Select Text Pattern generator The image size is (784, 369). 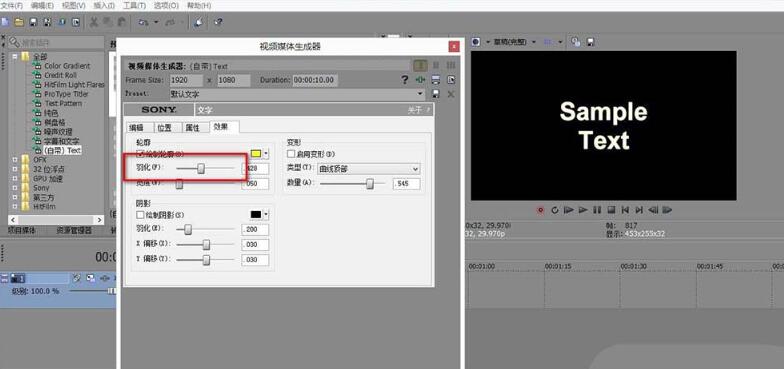[x=63, y=104]
